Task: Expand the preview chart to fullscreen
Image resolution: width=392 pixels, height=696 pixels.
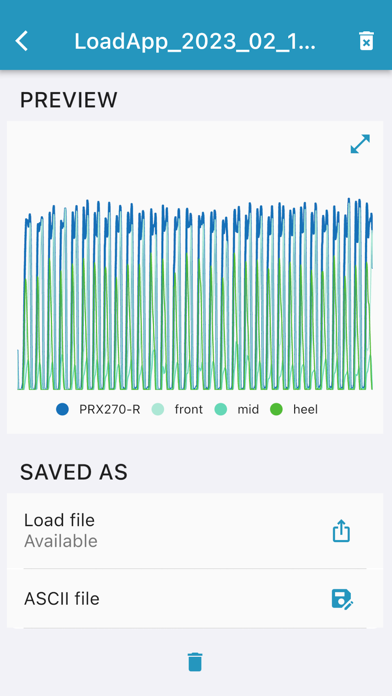Action: 360,144
